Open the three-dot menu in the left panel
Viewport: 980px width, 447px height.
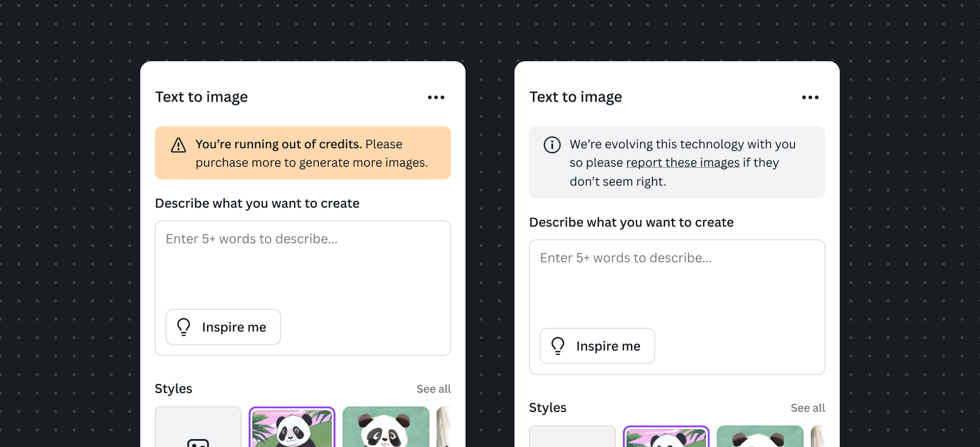(x=436, y=97)
